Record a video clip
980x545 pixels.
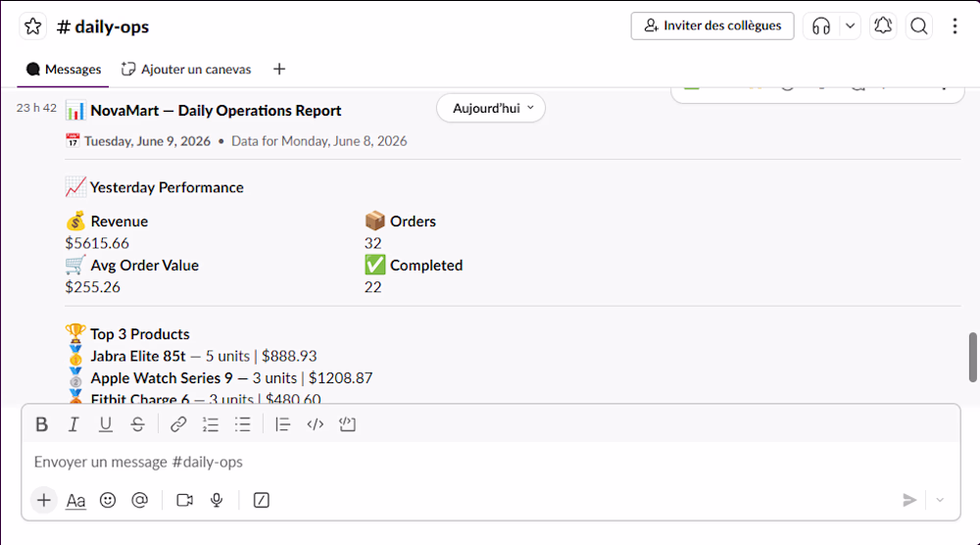(x=184, y=500)
